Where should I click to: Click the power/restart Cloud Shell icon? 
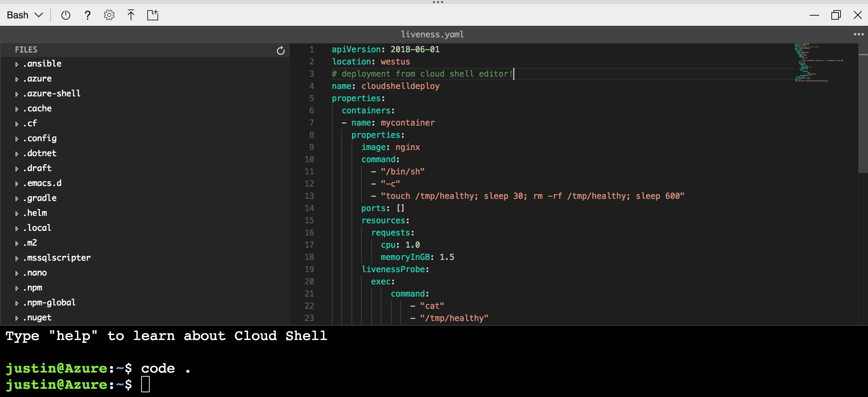[x=65, y=15]
